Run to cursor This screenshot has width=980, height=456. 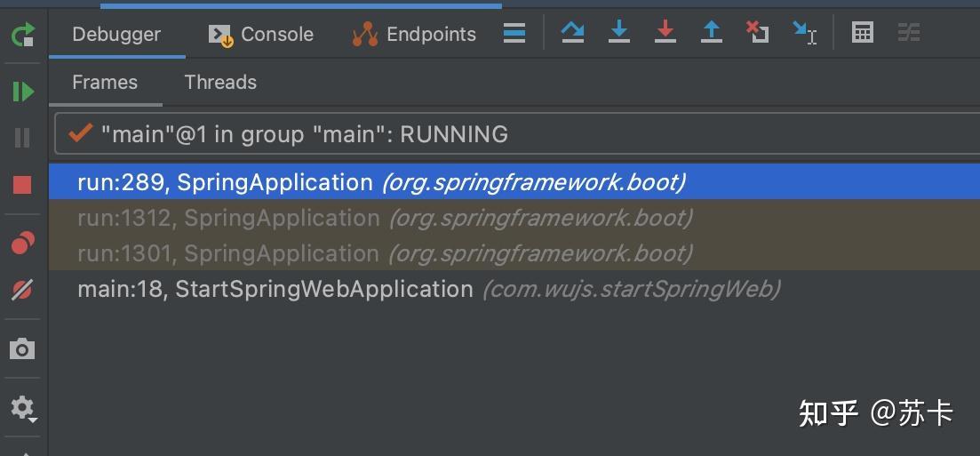coord(805,33)
